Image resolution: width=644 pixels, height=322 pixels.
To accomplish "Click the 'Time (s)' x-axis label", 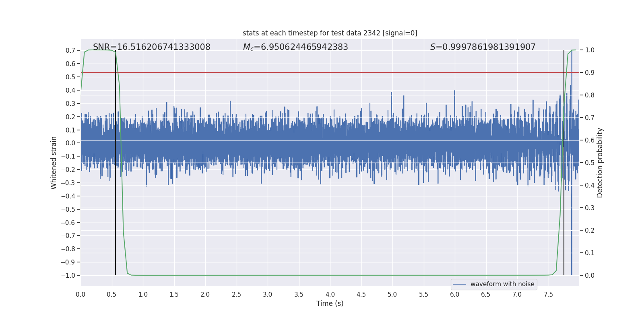I will click(x=330, y=303).
